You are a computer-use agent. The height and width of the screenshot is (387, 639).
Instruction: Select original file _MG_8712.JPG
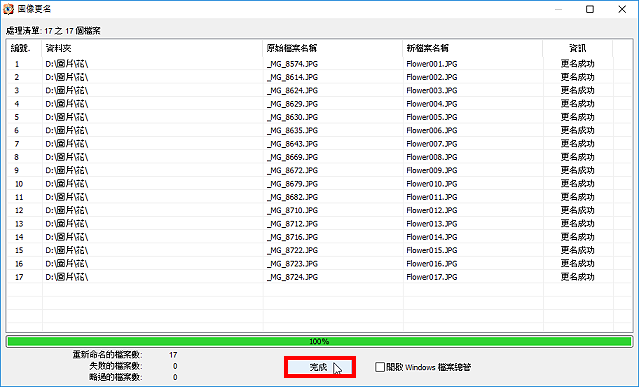[x=292, y=224]
